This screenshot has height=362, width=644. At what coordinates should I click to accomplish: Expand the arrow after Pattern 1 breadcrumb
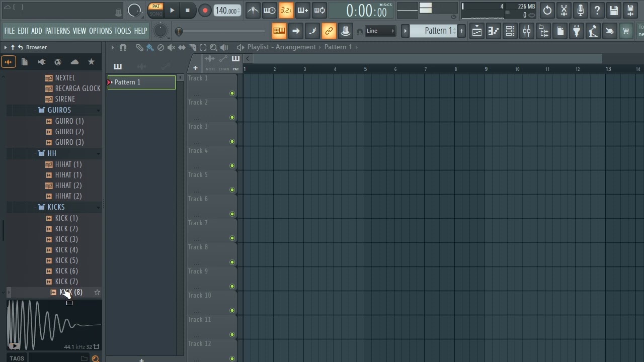click(x=357, y=47)
